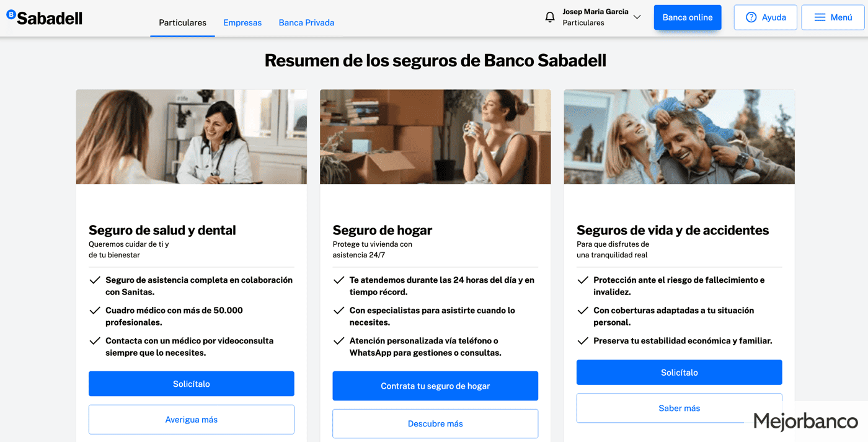Click the happy family life insurance image

679,136
